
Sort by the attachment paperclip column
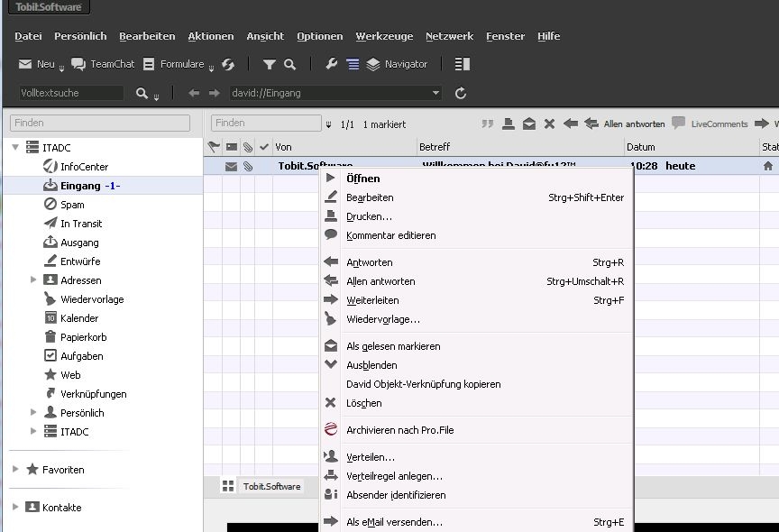tap(247, 147)
